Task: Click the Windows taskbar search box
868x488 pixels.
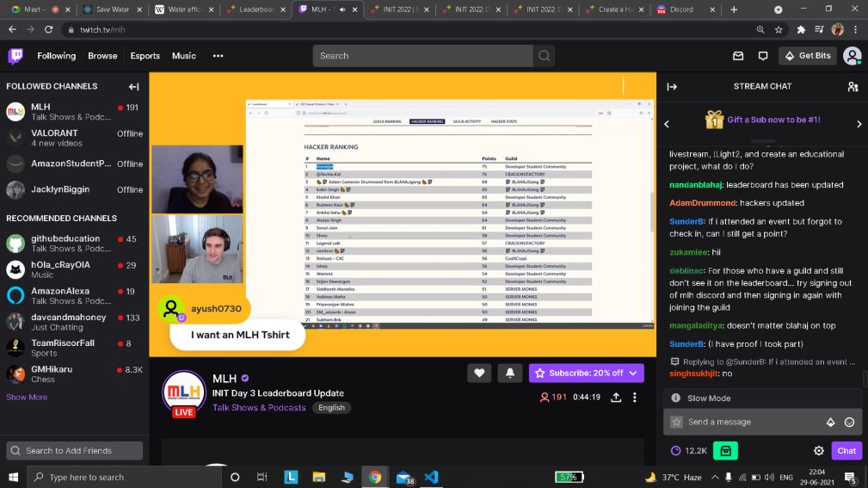Action: click(124, 477)
